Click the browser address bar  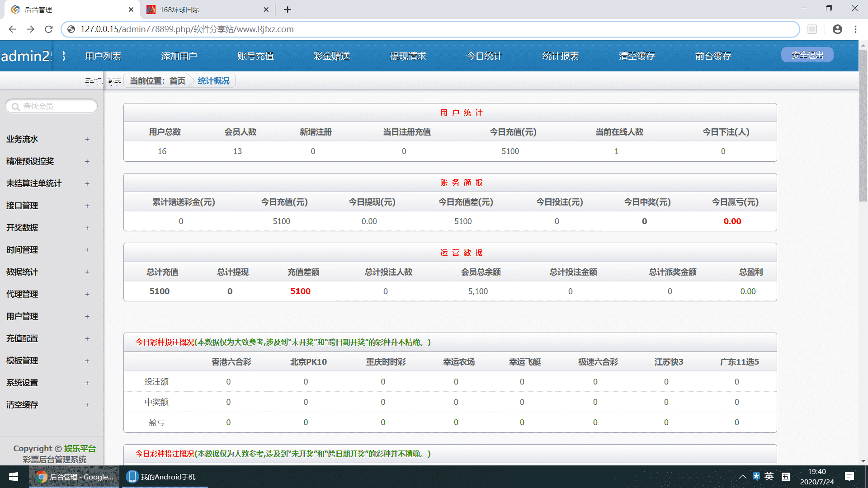click(x=429, y=29)
